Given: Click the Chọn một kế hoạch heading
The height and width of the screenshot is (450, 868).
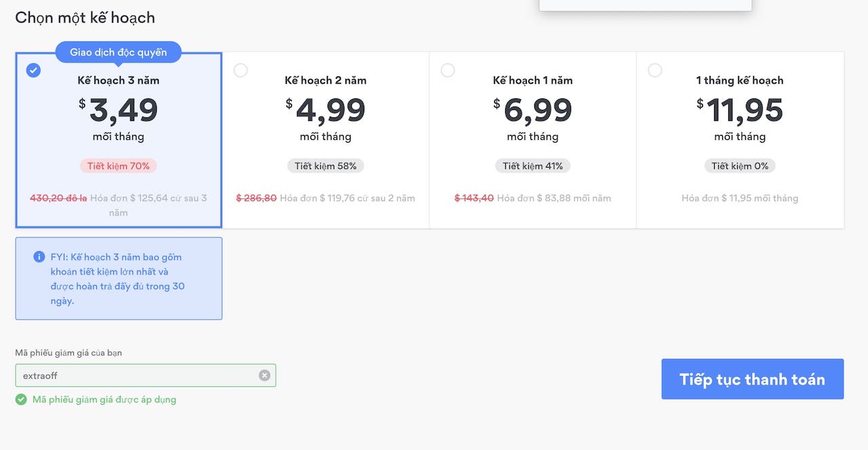Looking at the screenshot, I should coord(85,18).
